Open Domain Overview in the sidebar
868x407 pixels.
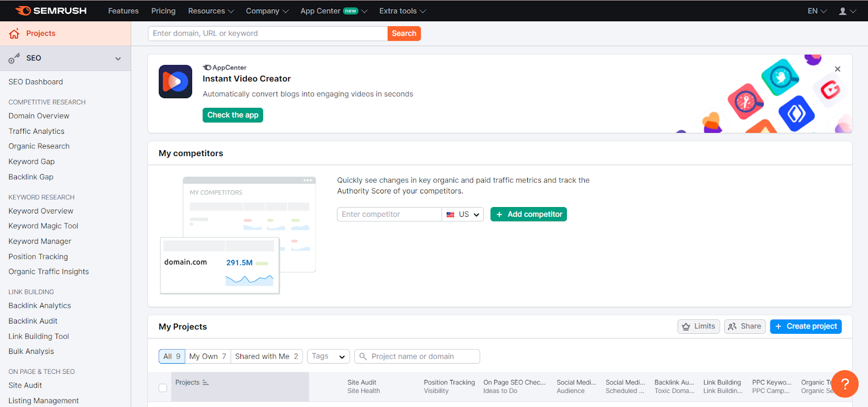tap(39, 116)
